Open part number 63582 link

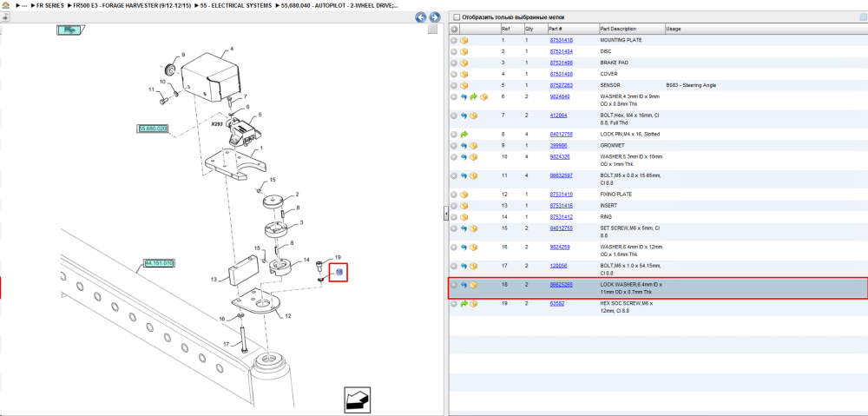[556, 304]
